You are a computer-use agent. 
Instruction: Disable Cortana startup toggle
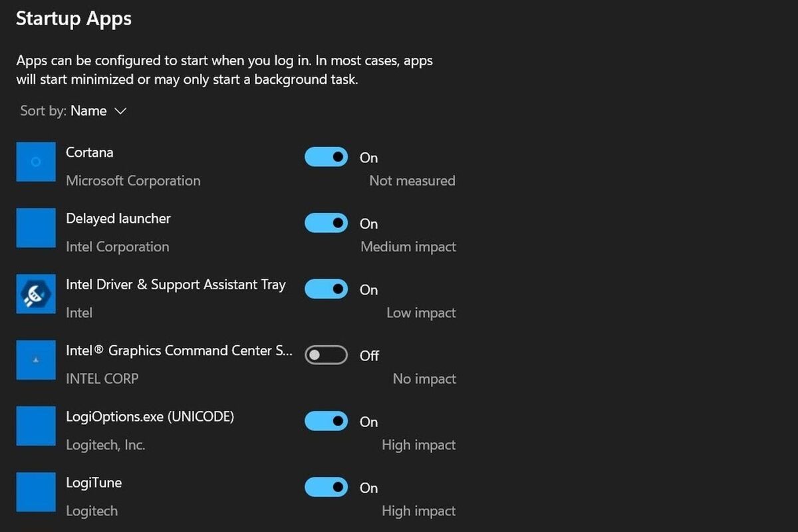point(326,157)
